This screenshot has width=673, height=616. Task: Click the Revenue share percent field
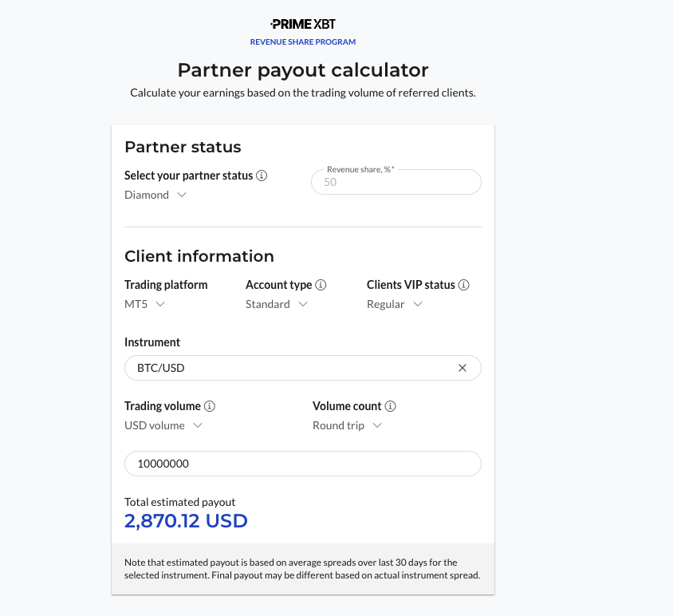(x=396, y=182)
